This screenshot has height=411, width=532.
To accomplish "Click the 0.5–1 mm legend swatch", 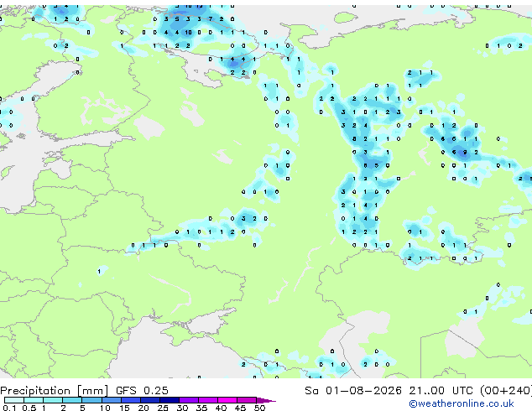I will [x=34, y=400].
